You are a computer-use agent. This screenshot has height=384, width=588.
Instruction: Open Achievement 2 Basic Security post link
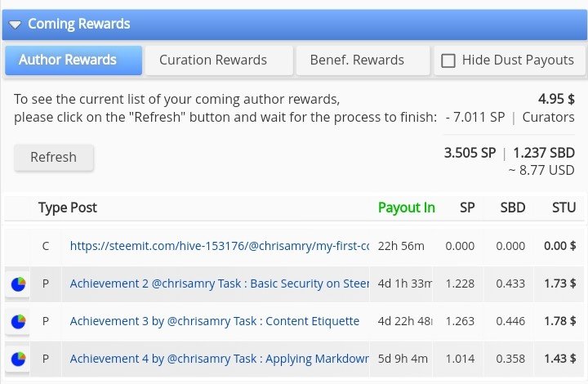219,284
